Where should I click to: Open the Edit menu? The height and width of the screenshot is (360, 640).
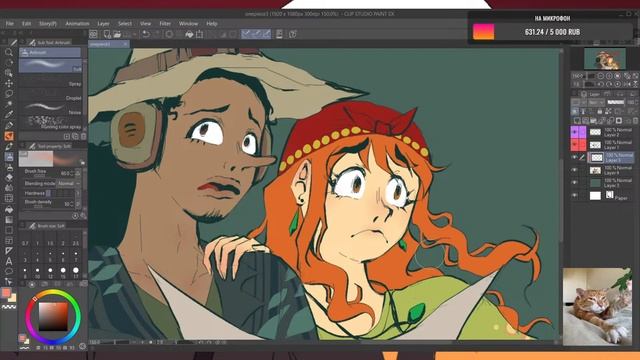point(27,24)
